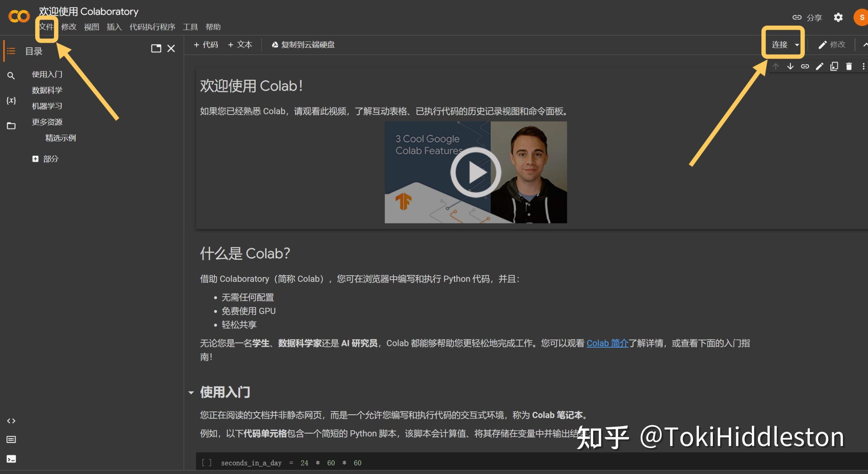Open the variables inspector {x} icon

coord(11,101)
